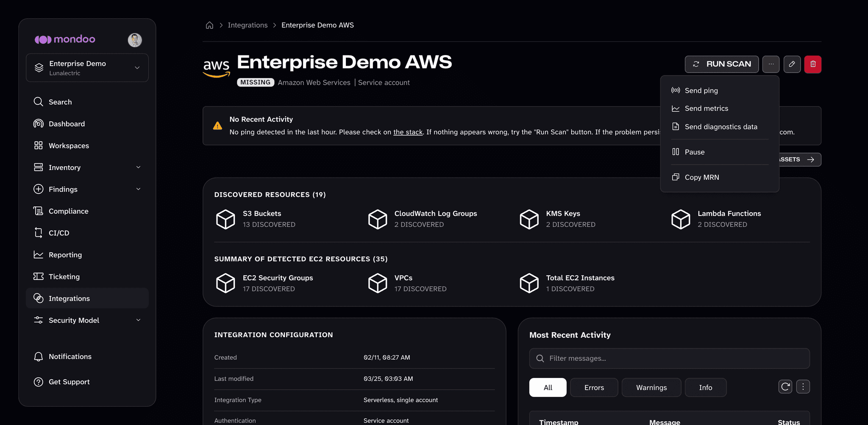Expand the Inventory sidebar section

coord(87,168)
